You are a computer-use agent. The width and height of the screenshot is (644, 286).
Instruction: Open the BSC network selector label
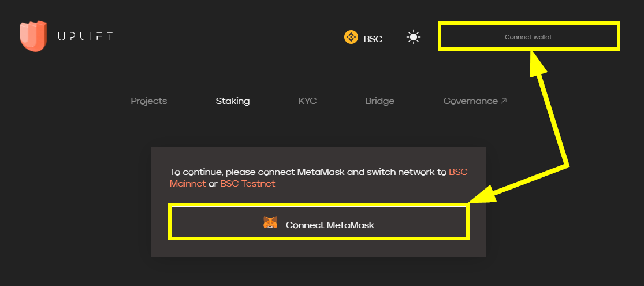coord(373,39)
